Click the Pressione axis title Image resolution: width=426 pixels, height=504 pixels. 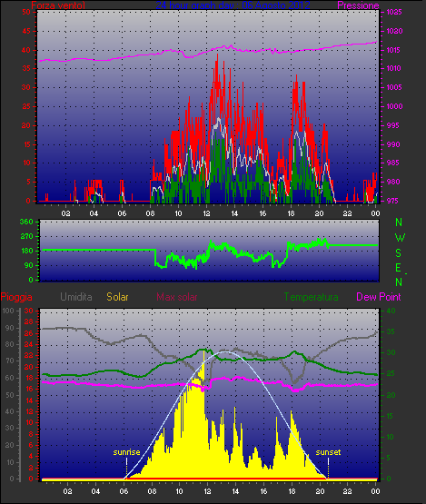[x=358, y=5]
